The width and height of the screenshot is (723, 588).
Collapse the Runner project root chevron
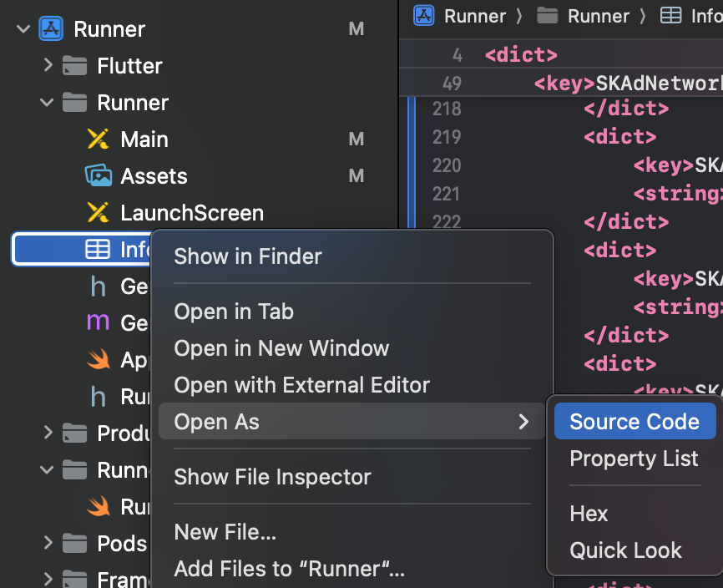click(23, 29)
